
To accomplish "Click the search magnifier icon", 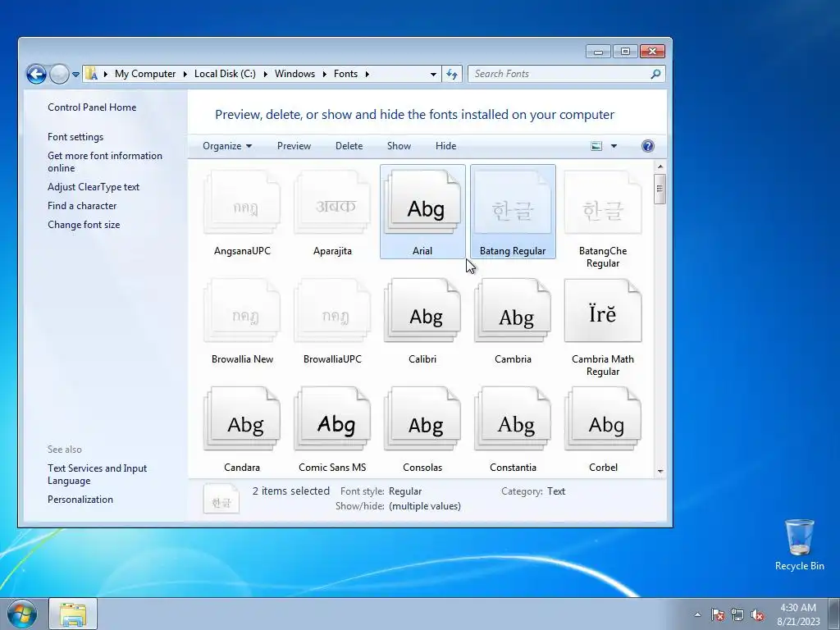I will [x=655, y=74].
